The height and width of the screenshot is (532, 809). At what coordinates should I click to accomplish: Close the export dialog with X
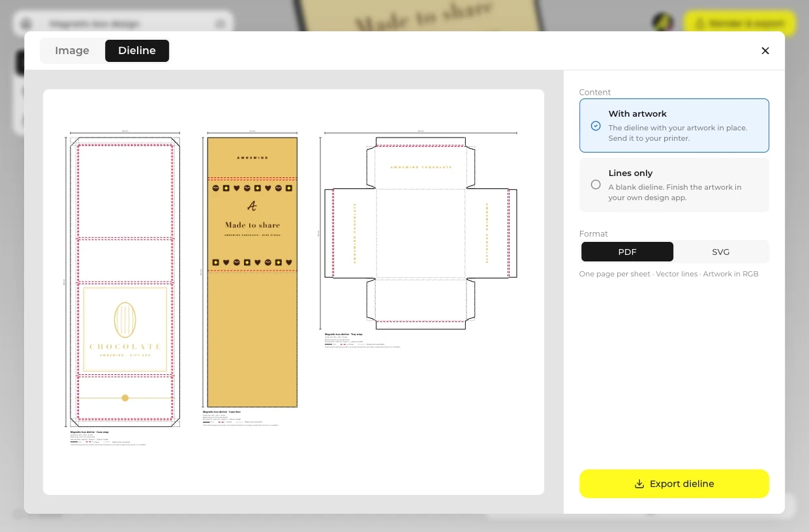[x=765, y=51]
